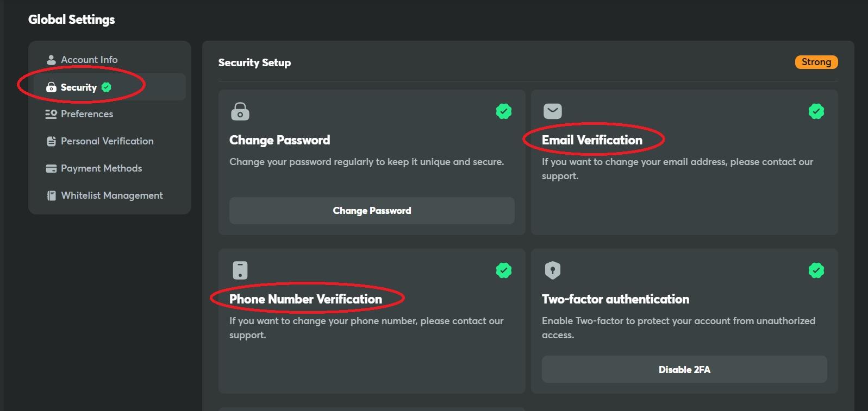868x411 pixels.
Task: Click green verified badge on Phone Number card
Action: pyautogui.click(x=504, y=270)
